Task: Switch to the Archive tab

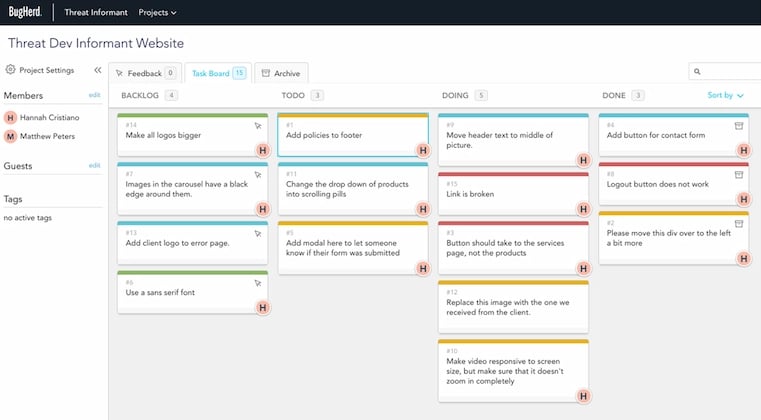Action: 280,73
